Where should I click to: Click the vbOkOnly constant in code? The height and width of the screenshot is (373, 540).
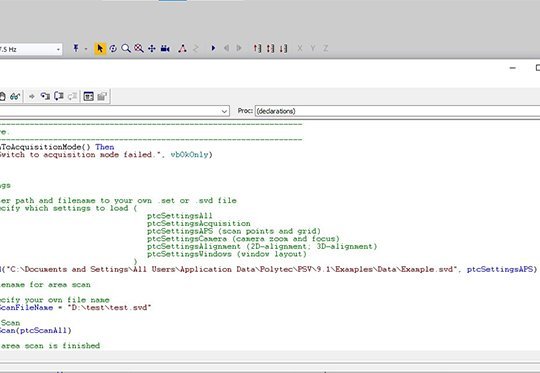click(x=189, y=155)
